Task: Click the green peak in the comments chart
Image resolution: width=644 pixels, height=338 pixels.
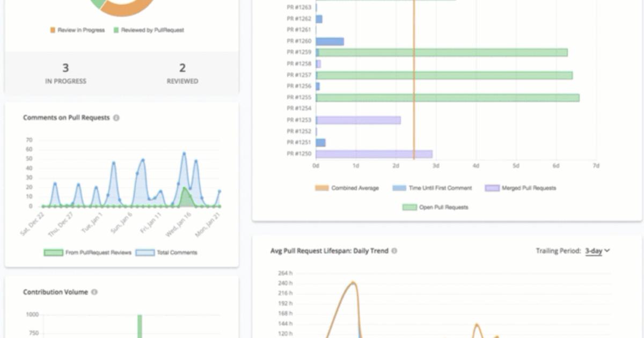Action: (x=185, y=189)
